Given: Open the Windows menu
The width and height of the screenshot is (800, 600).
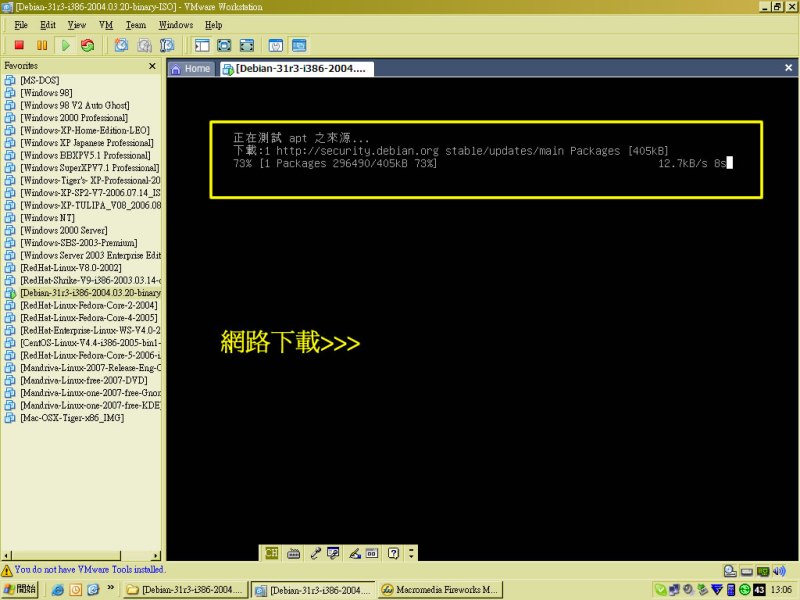Looking at the screenshot, I should point(176,25).
